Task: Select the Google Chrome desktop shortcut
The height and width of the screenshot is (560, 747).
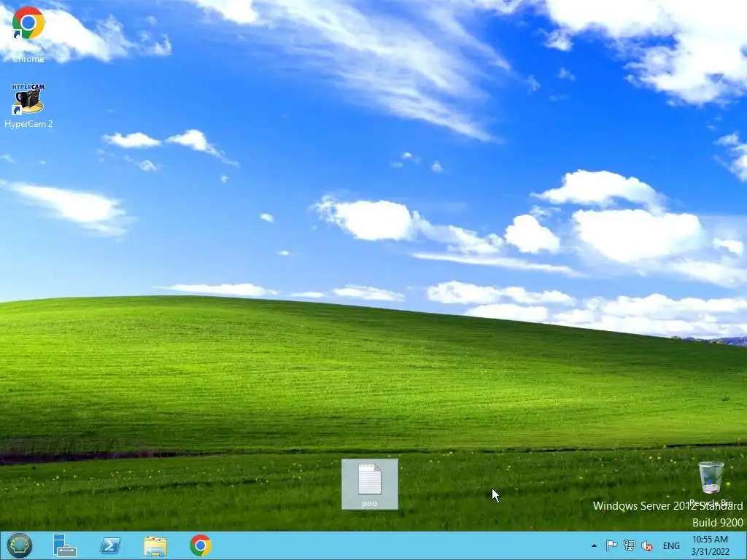Action: 28,34
